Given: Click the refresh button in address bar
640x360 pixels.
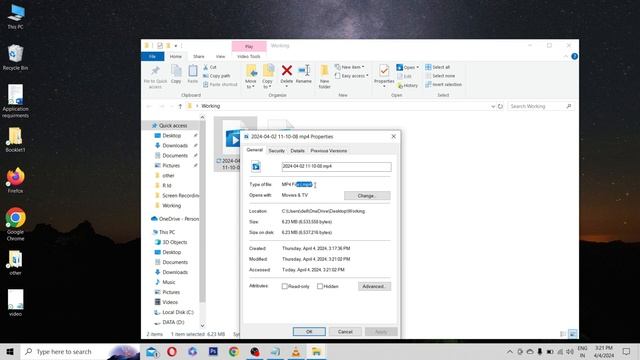Looking at the screenshot, I should [x=500, y=106].
